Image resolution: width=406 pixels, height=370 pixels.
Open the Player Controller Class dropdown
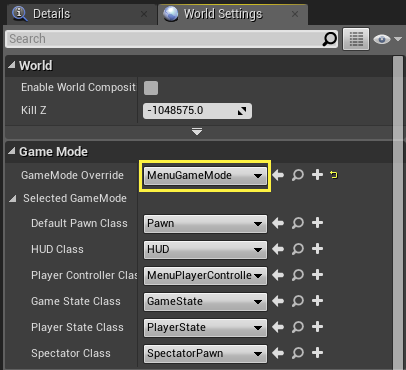coord(205,276)
